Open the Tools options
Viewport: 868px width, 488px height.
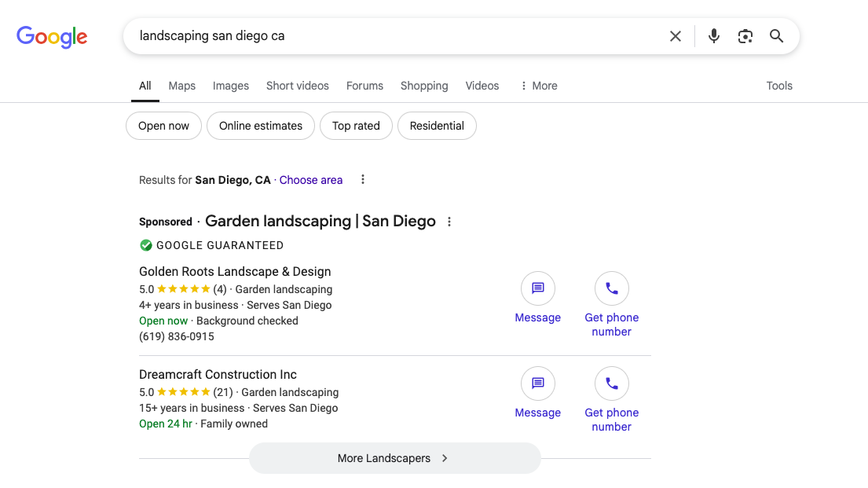tap(779, 86)
